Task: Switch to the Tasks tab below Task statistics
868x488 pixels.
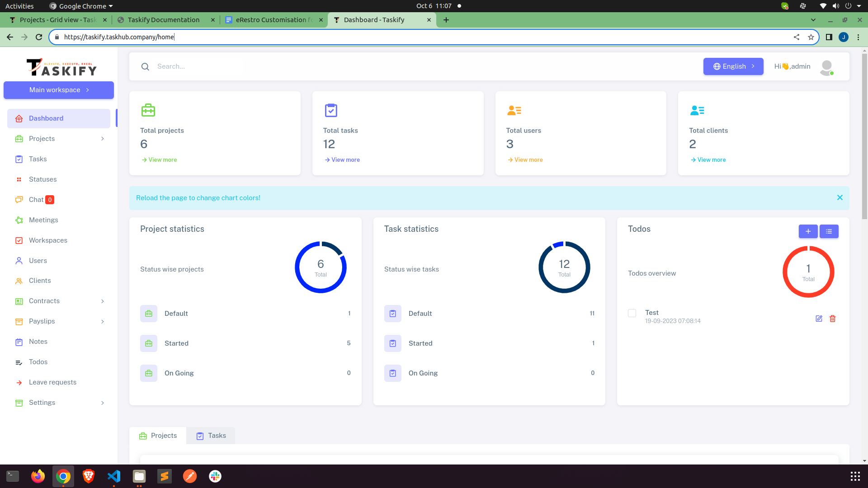Action: 210,435
